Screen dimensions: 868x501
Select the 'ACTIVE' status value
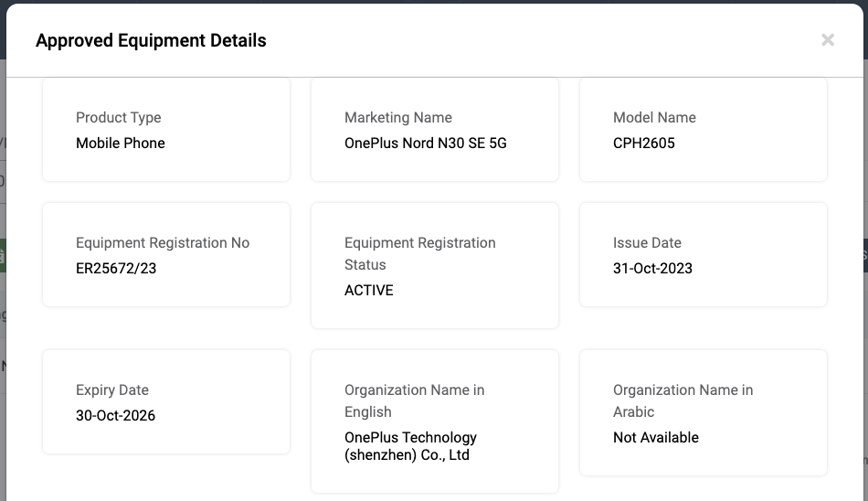(x=369, y=291)
